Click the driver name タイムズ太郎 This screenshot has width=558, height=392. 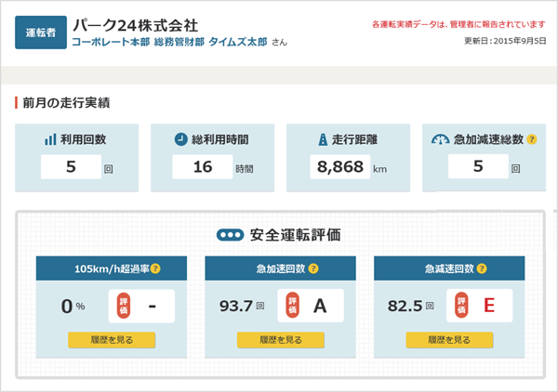(238, 42)
